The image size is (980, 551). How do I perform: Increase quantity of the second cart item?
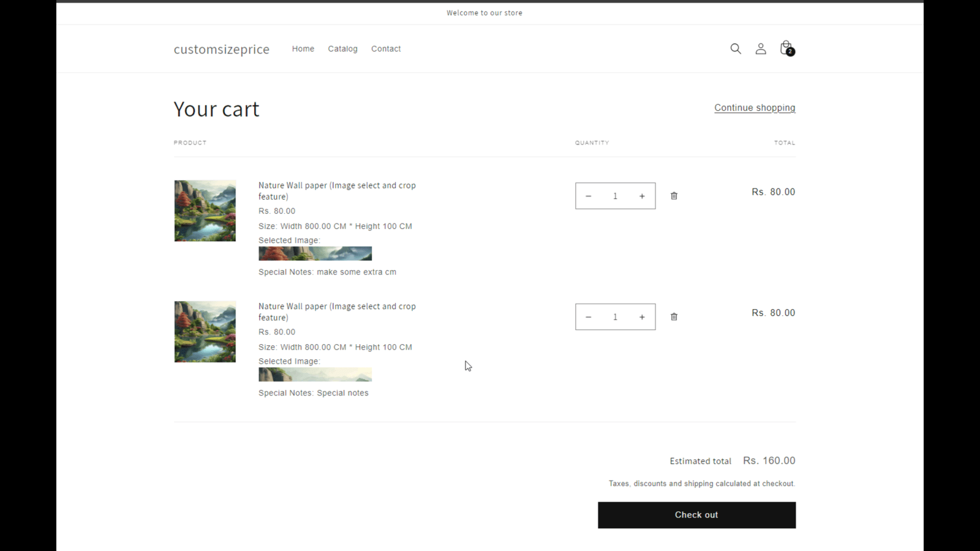[x=641, y=317]
